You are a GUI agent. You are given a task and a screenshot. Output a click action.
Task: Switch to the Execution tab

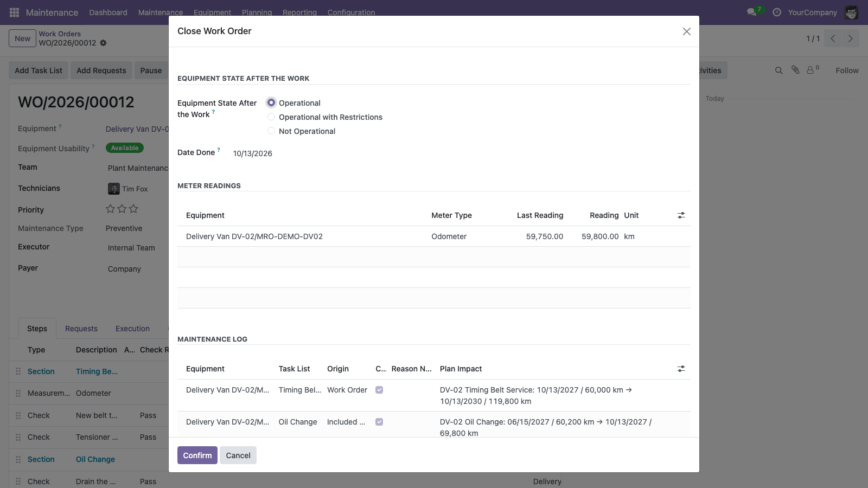tap(132, 329)
